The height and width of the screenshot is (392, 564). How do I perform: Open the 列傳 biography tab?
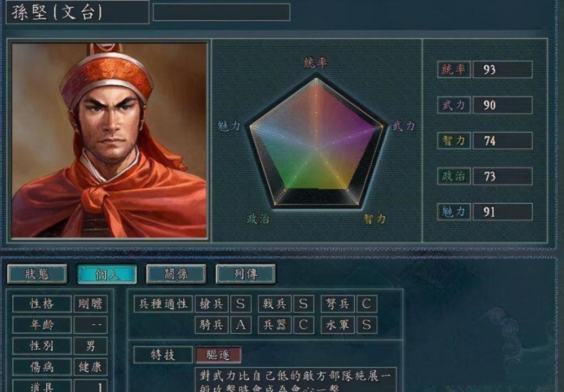246,274
